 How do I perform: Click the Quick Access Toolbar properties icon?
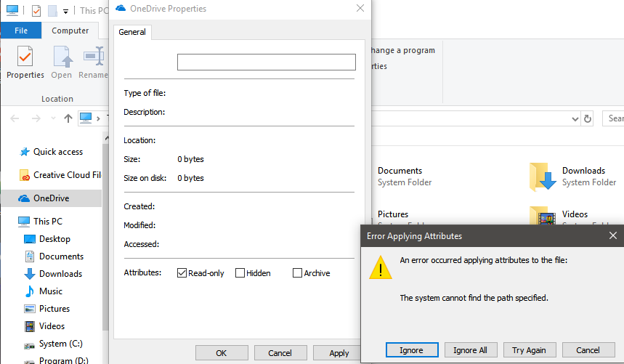(x=36, y=10)
